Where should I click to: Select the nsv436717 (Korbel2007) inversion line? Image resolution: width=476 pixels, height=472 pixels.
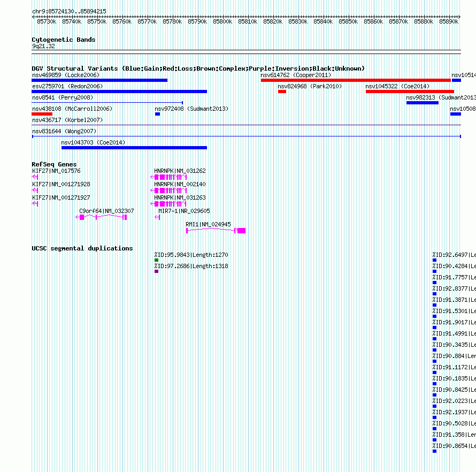pyautogui.click(x=246, y=125)
